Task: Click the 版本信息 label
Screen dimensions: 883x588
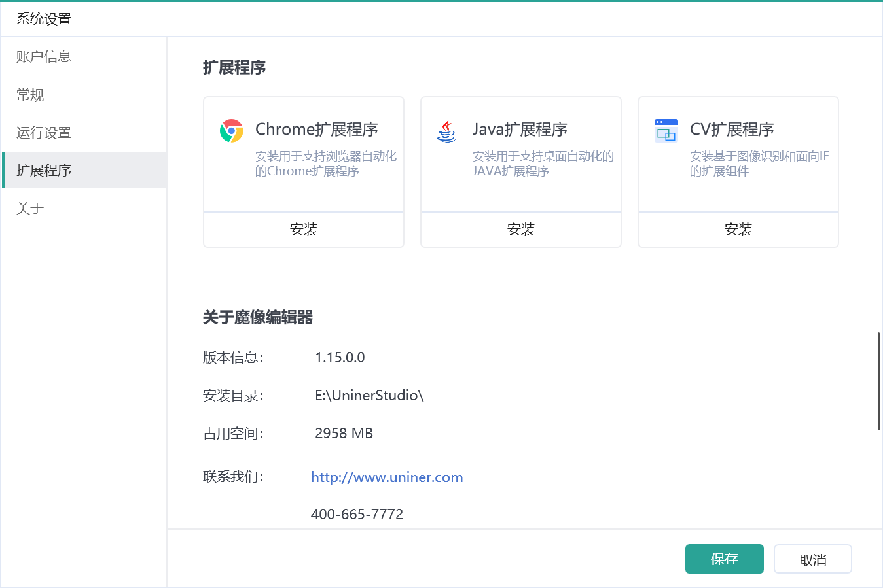Action: (x=233, y=358)
